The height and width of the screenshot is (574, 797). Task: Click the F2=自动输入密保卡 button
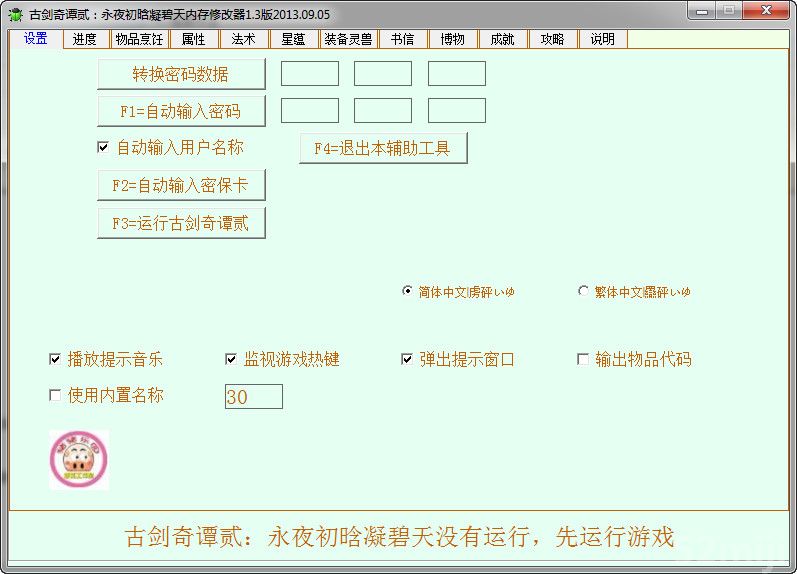tap(181, 185)
